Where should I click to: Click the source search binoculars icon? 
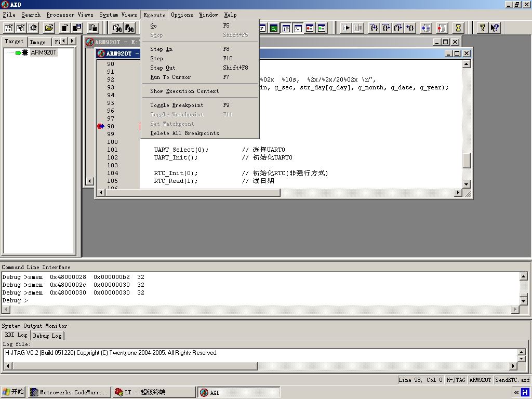coord(117,28)
